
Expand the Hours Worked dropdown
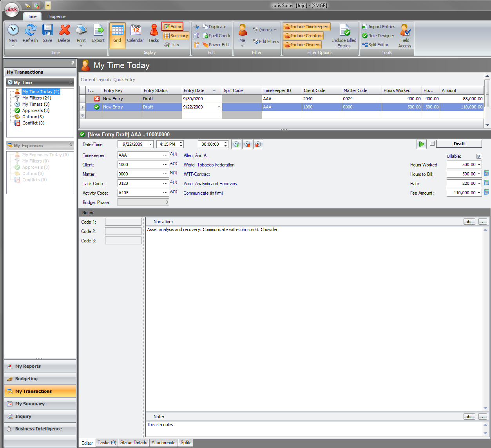(479, 165)
